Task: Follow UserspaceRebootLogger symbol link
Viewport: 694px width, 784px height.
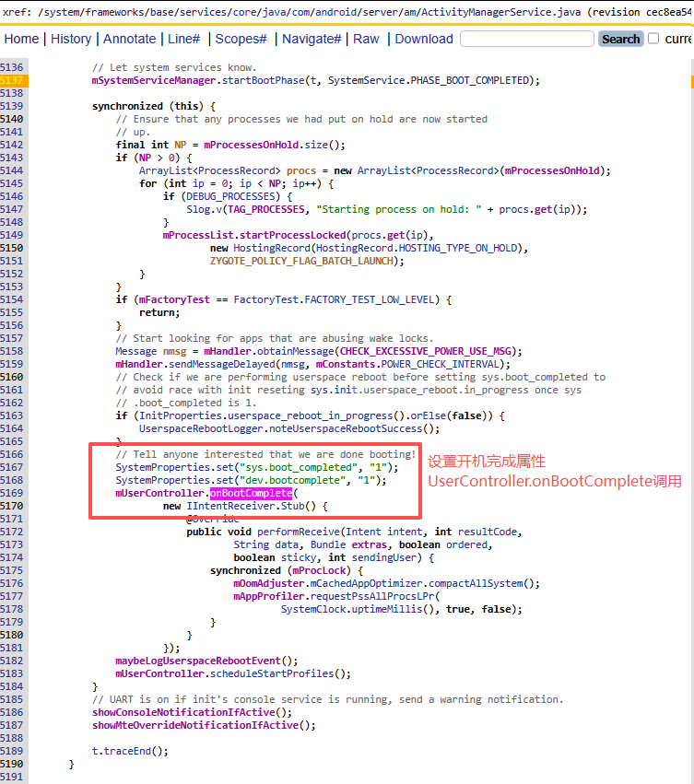Action: 201,429
